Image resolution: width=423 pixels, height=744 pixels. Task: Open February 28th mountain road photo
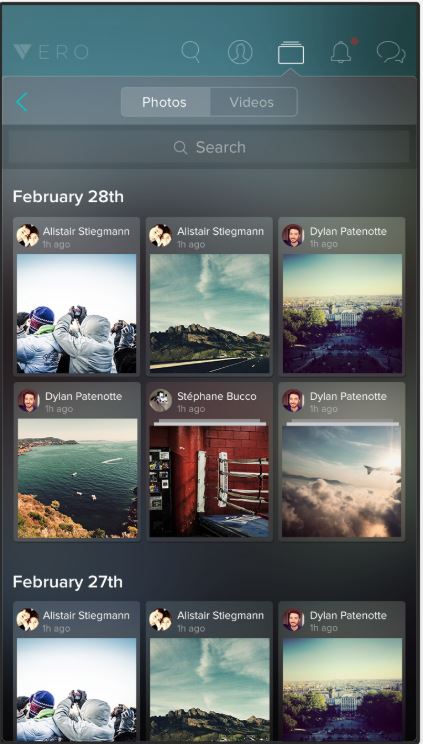point(210,314)
